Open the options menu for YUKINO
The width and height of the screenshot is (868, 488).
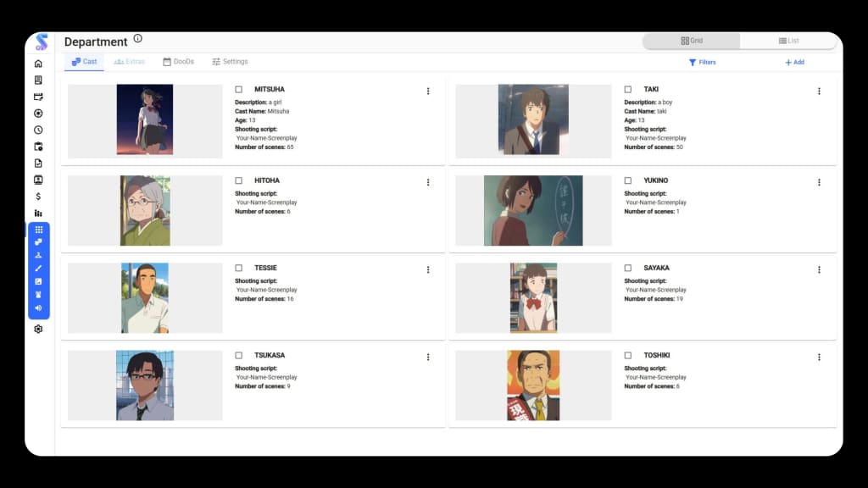tap(819, 181)
